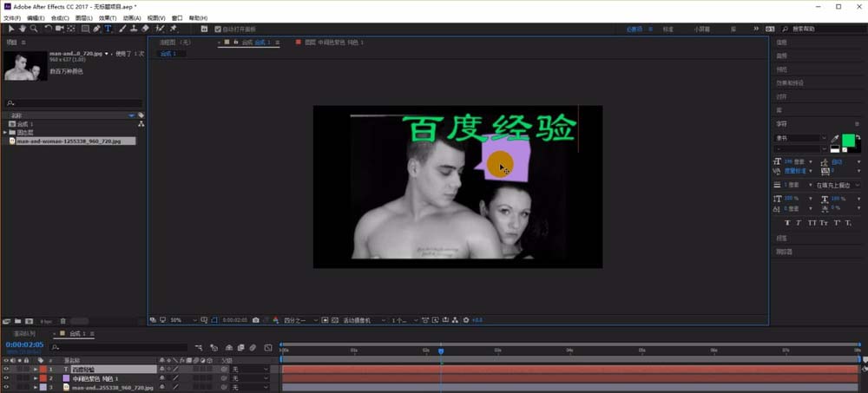Expand the 固态层 folder in Project

tap(5, 133)
